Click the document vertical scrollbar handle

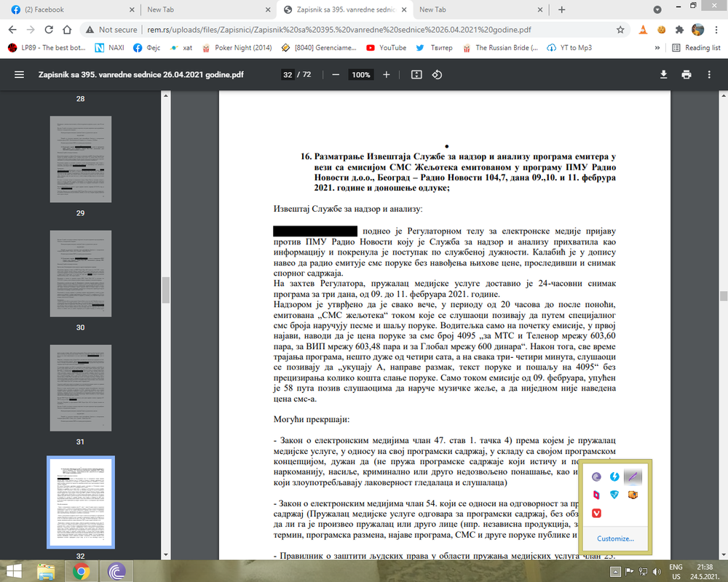724,295
